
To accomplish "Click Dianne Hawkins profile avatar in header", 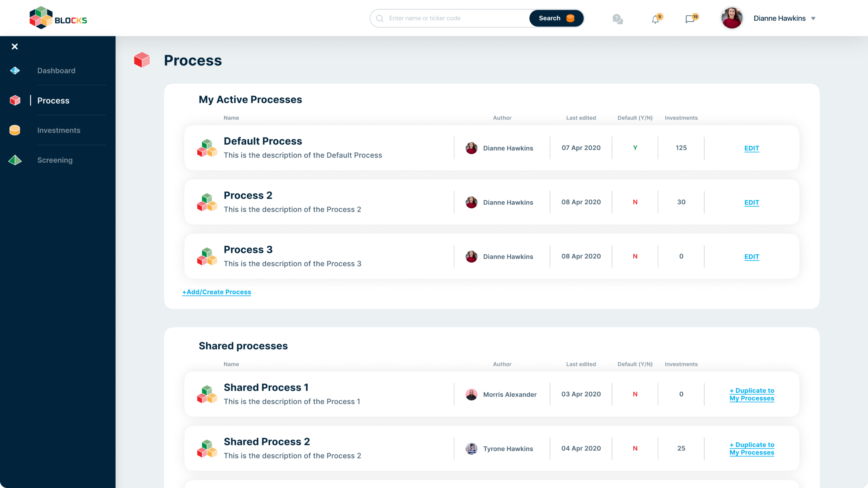I will point(731,18).
